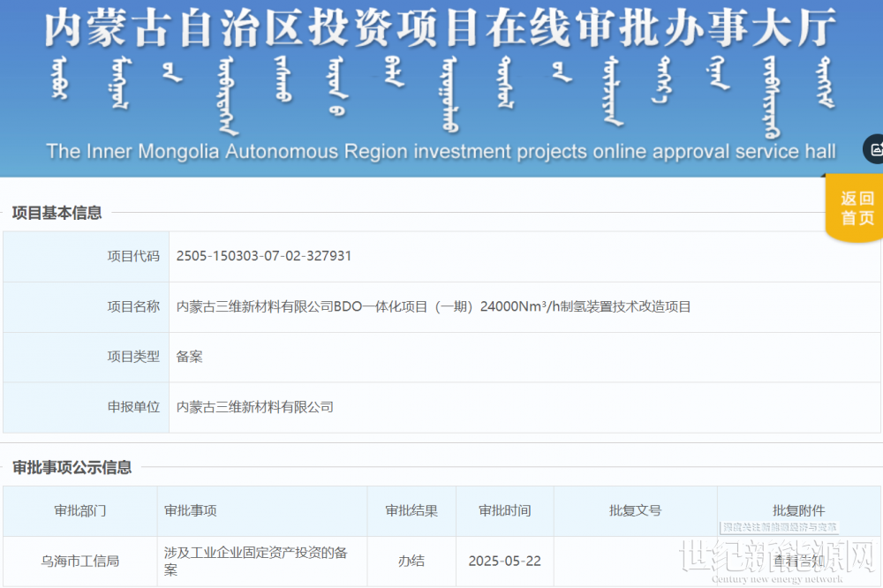Click the 审批事项 column header
Screen dimensions: 883x588
click(x=262, y=511)
